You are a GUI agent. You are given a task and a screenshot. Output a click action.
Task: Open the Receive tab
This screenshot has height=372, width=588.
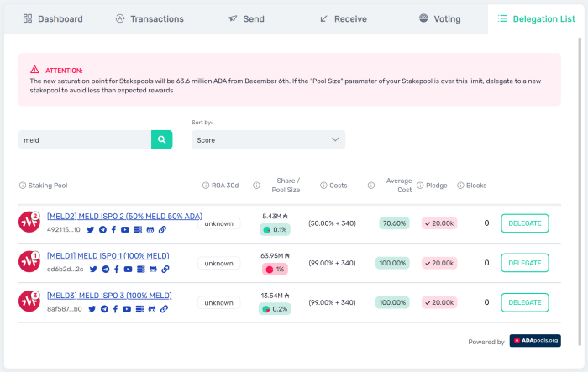pos(343,18)
